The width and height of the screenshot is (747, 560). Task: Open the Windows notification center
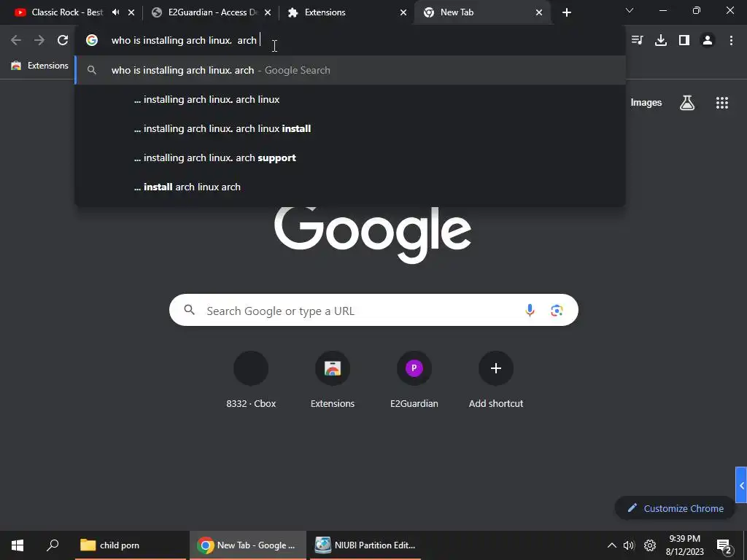point(724,545)
